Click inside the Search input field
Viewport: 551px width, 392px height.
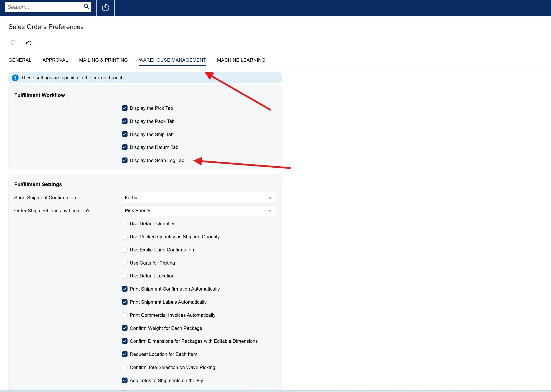45,7
